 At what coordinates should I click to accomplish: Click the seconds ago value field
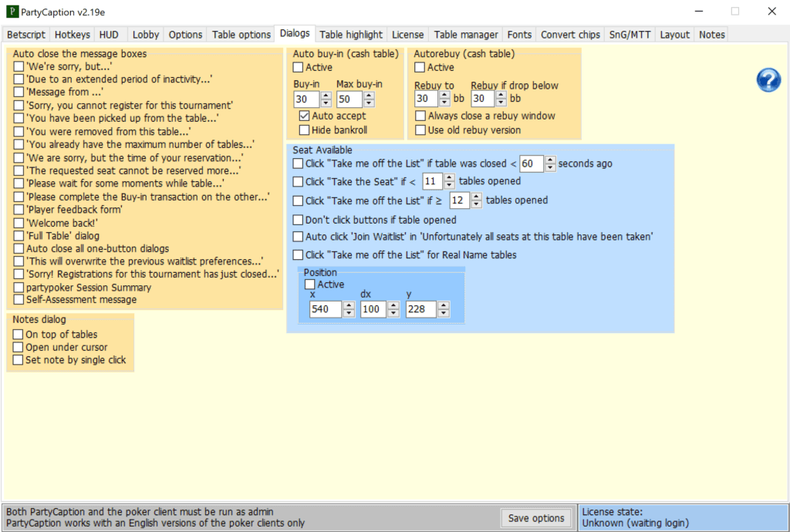coord(532,163)
